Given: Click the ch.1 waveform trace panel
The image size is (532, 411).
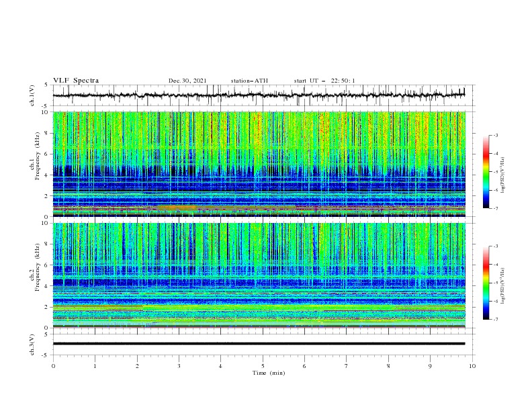Looking at the screenshot, I should (264, 95).
